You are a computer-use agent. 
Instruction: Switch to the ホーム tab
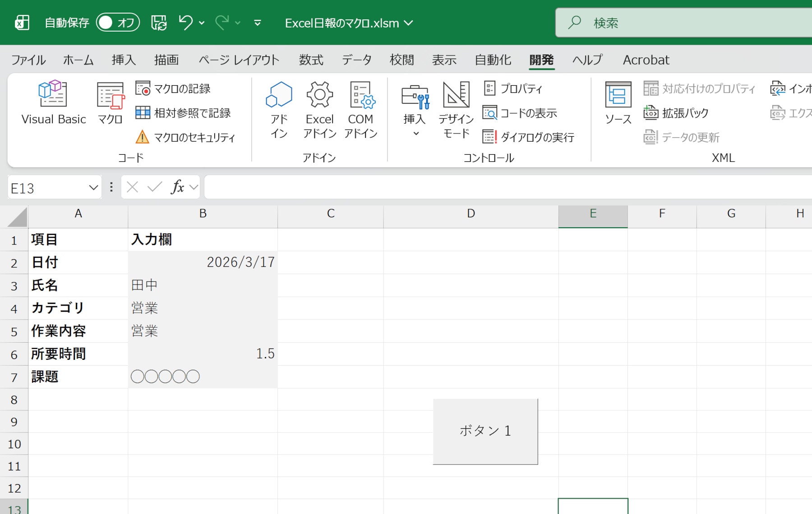(78, 60)
